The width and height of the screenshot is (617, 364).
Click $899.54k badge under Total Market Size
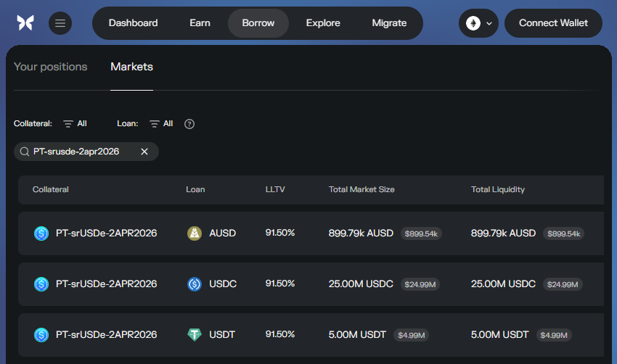tap(421, 233)
